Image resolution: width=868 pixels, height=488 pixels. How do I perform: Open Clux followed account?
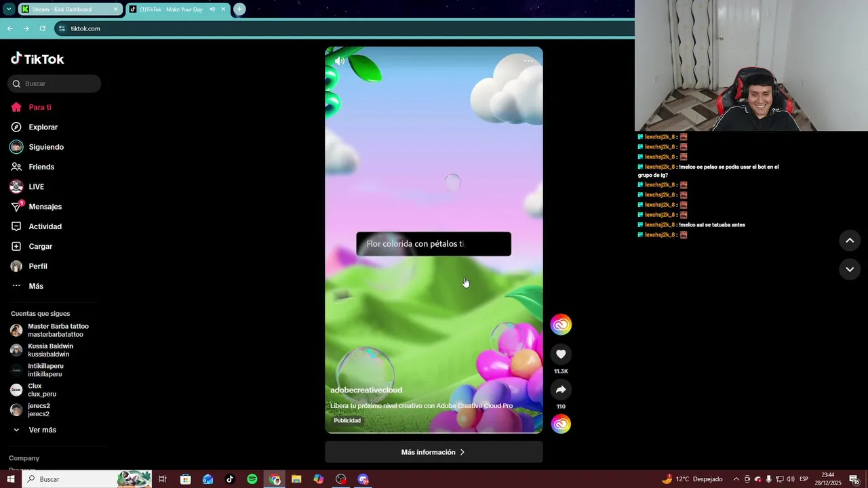[33, 390]
